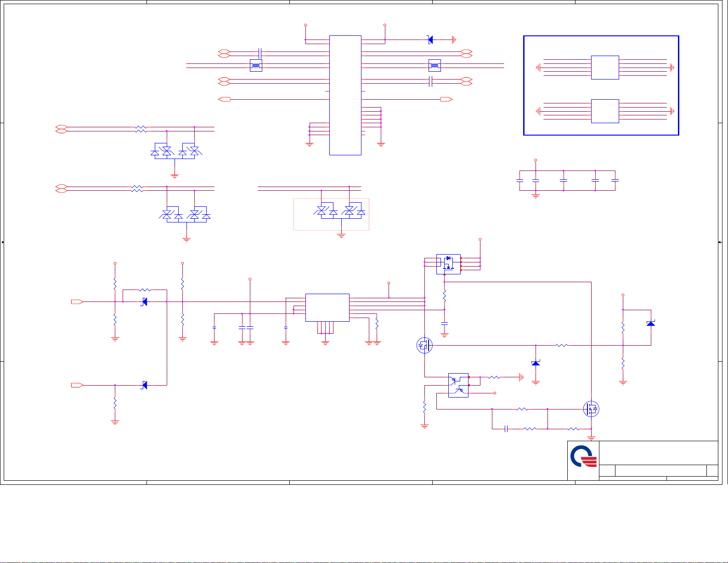The width and height of the screenshot is (728, 563).
Task: Select the circular MOSFET above the dual-transistor package
Action: click(424, 345)
